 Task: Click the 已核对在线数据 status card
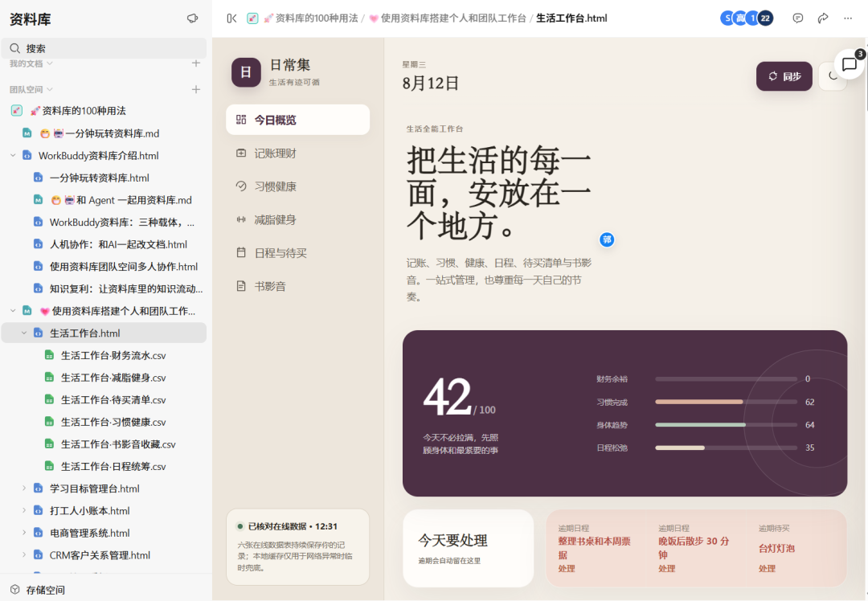[298, 546]
